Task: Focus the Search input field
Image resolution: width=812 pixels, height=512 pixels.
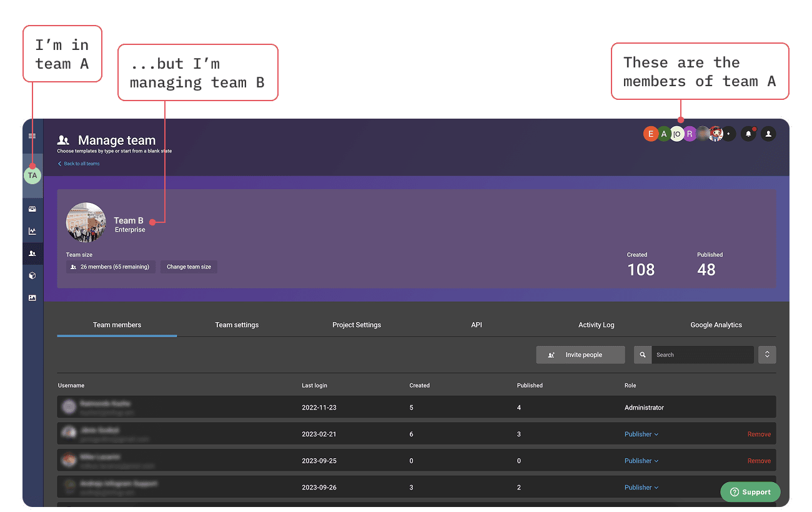Action: pos(703,355)
